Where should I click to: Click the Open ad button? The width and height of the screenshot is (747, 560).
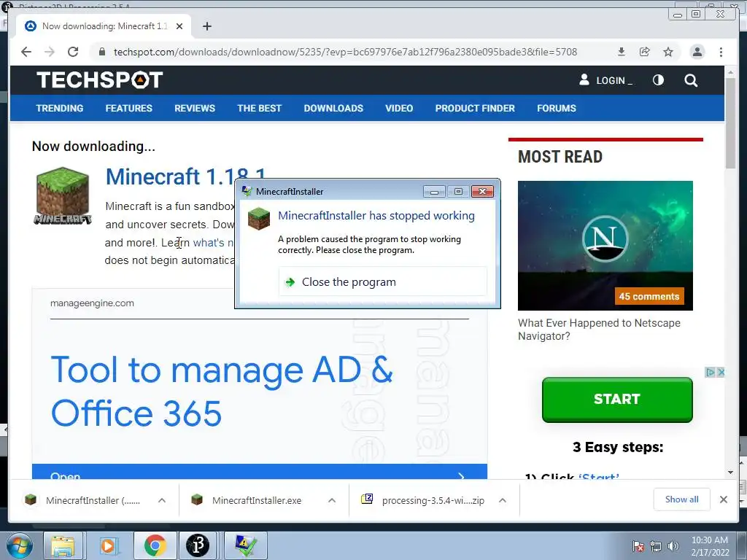(x=260, y=472)
